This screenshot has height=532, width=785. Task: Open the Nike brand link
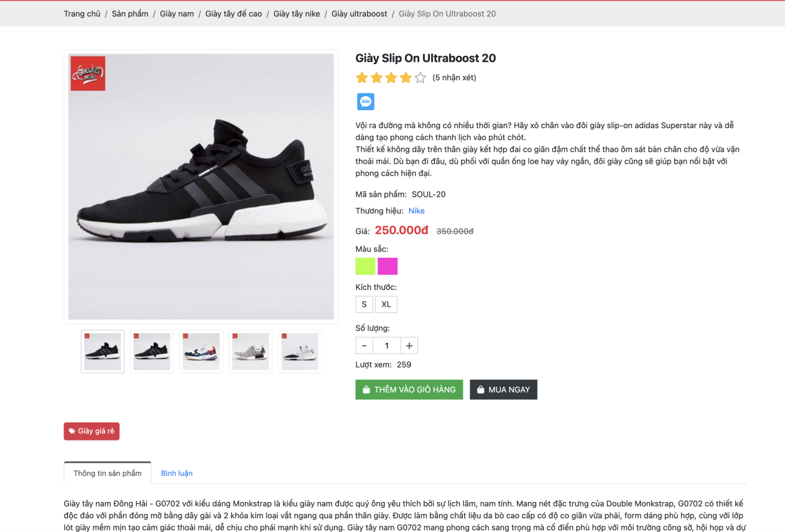[417, 211]
